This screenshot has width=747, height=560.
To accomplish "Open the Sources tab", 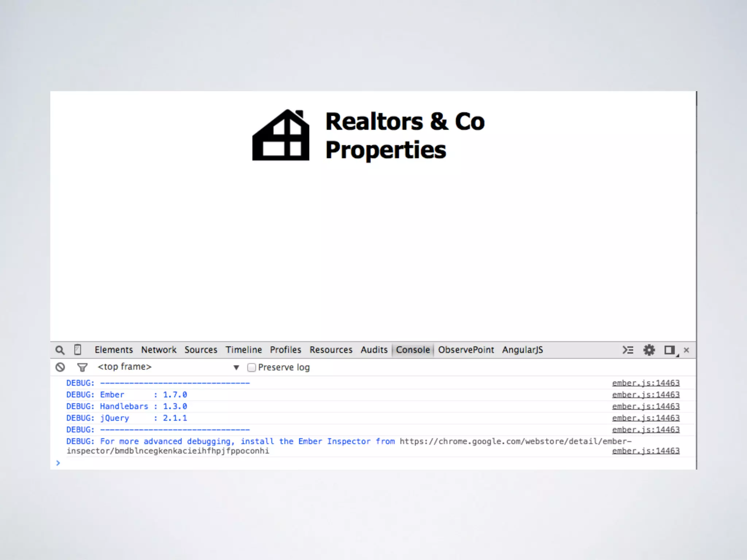I will (201, 350).
